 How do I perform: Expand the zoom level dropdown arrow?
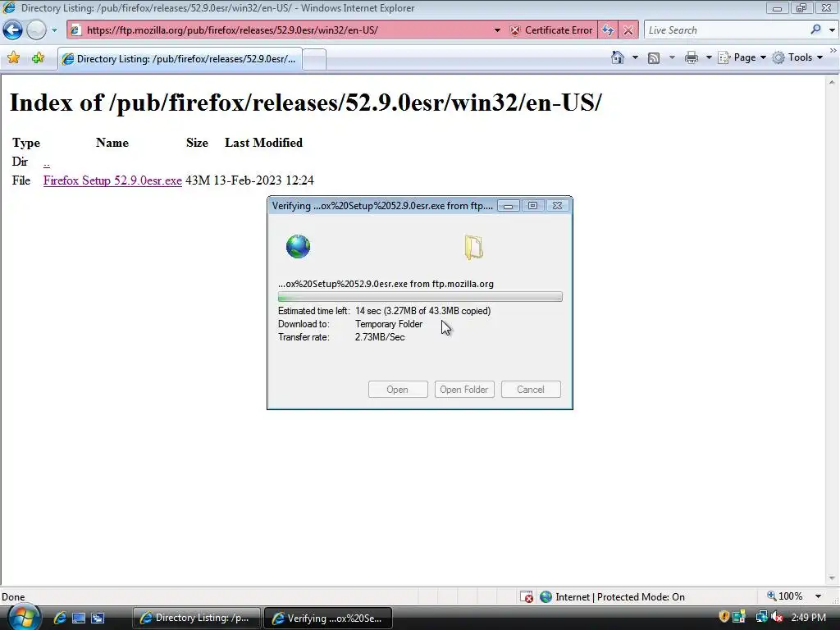point(818,596)
